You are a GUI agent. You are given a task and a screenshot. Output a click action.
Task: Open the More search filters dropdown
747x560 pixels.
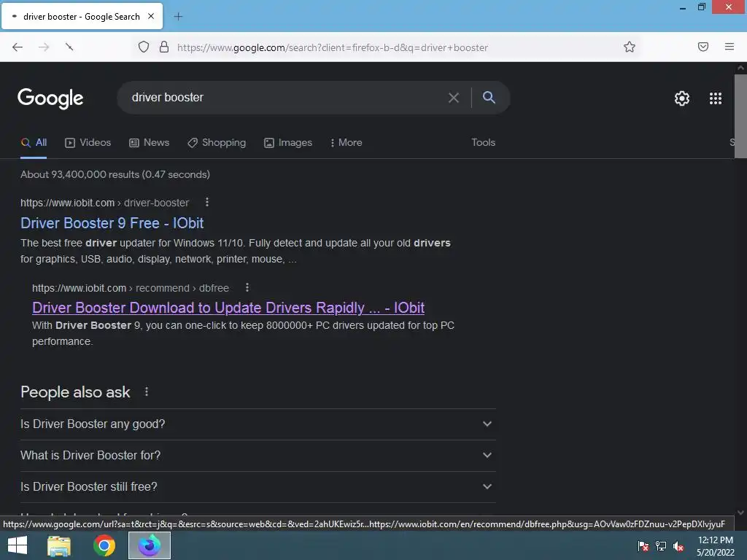coord(347,142)
